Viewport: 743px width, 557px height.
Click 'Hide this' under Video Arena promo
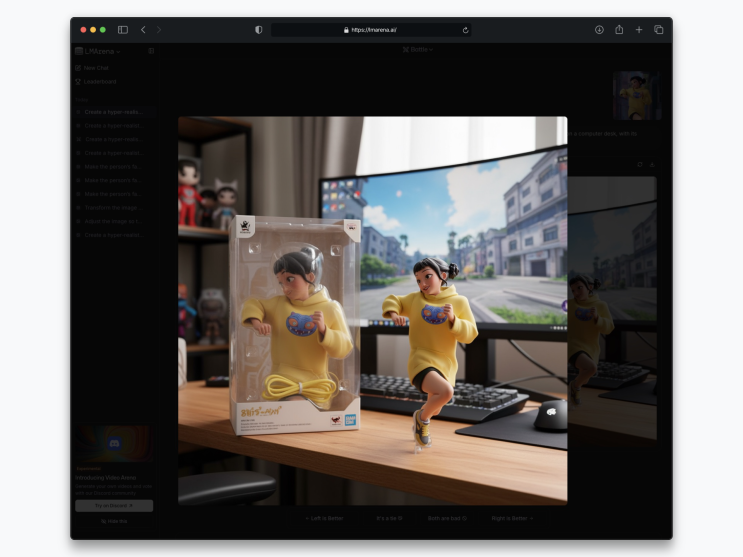point(114,521)
